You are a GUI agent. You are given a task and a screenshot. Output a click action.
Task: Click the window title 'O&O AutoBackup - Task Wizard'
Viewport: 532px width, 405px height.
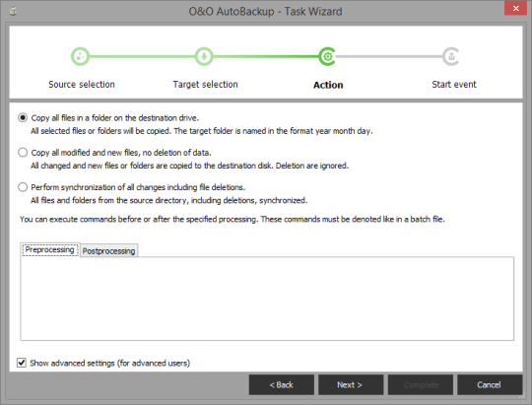click(x=265, y=11)
